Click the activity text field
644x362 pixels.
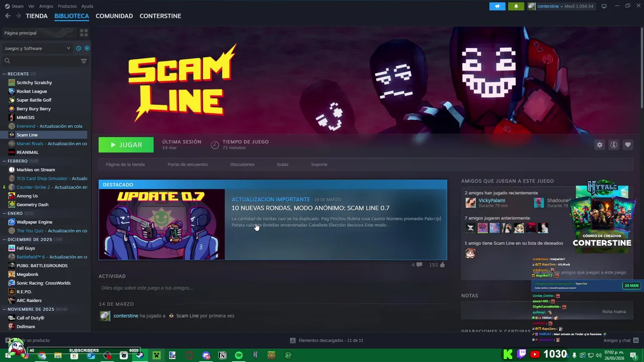272,288
